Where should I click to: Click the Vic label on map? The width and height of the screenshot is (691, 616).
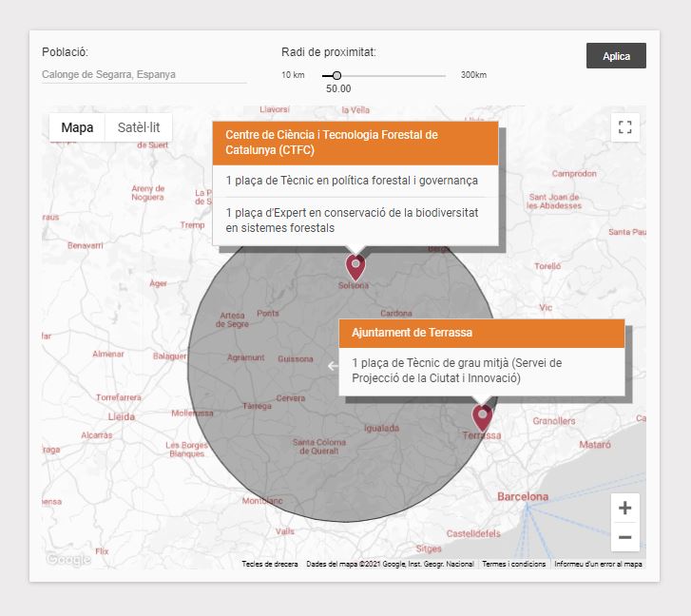point(546,308)
